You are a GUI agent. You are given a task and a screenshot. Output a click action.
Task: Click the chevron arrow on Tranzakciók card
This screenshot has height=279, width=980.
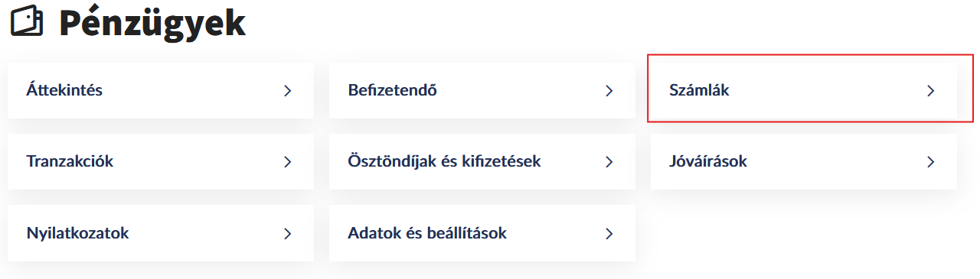pos(288,162)
